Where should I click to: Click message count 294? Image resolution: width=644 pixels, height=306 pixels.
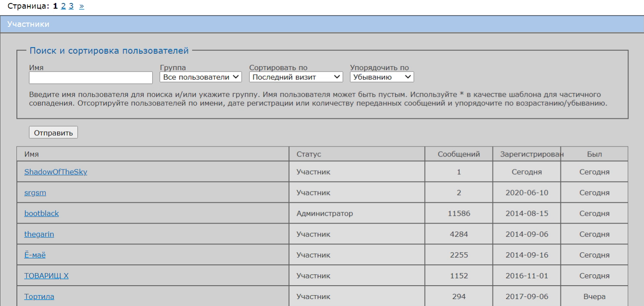(459, 297)
